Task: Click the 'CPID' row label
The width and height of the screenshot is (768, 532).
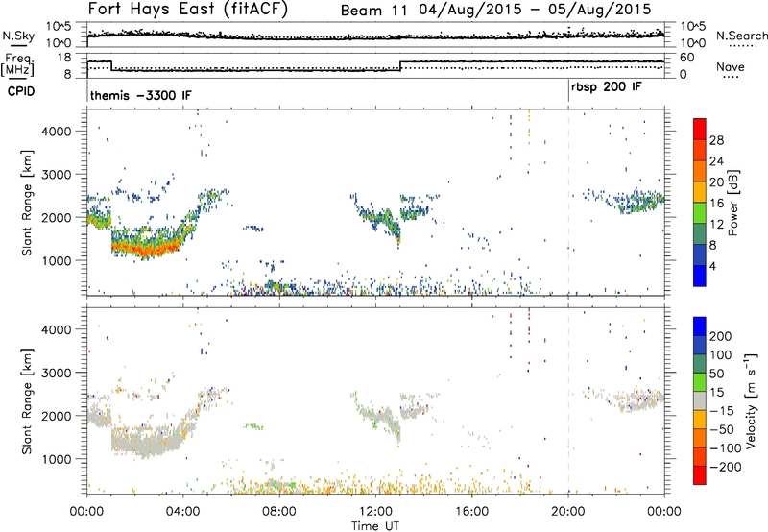Action: [21, 91]
